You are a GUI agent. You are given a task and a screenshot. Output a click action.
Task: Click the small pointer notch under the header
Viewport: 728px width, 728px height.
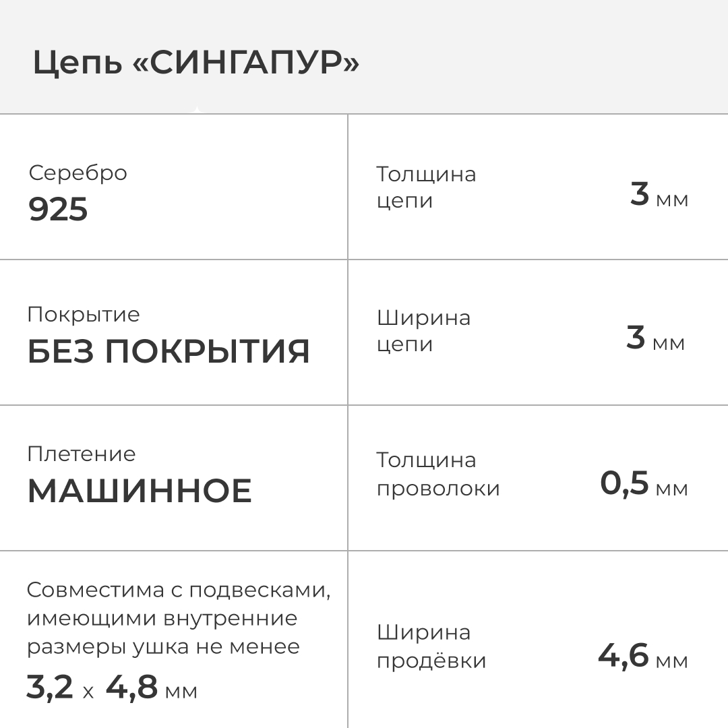tap(196, 110)
